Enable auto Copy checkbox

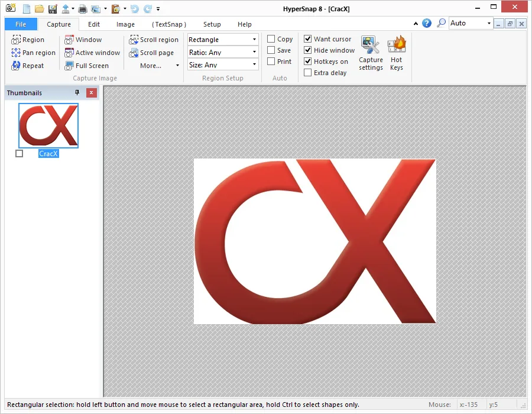pyautogui.click(x=271, y=39)
